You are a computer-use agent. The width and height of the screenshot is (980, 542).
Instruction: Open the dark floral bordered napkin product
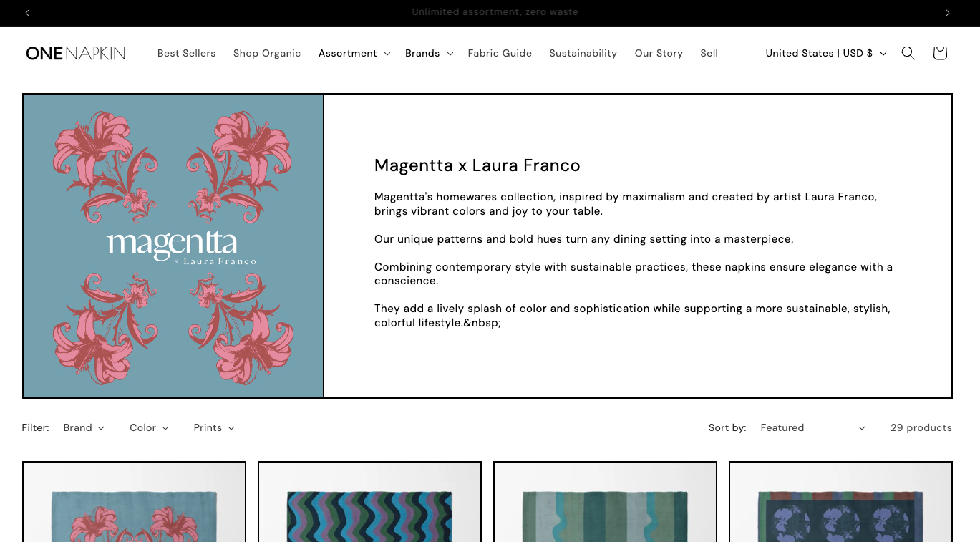840,502
